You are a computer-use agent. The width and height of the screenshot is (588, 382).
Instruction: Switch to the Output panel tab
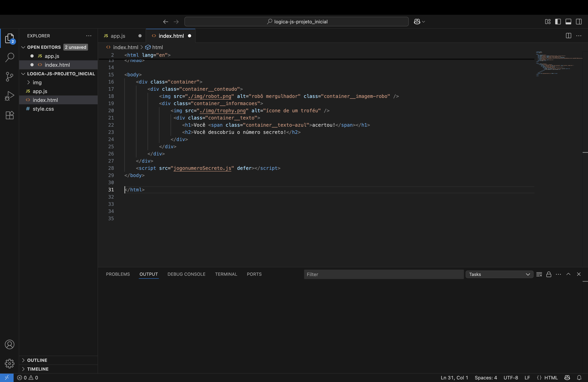[x=148, y=274]
